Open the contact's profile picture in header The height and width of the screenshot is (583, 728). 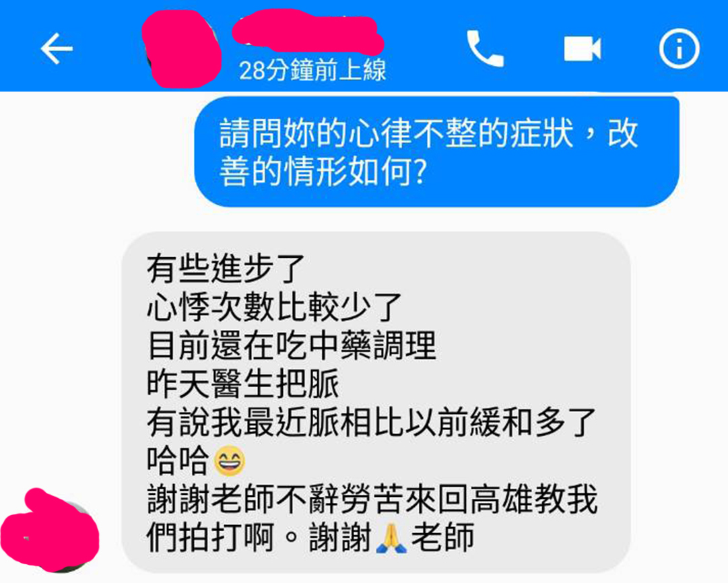(181, 48)
